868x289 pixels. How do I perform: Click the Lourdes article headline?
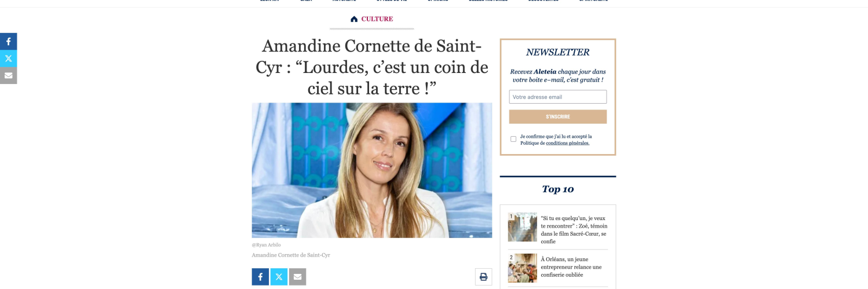pyautogui.click(x=372, y=67)
